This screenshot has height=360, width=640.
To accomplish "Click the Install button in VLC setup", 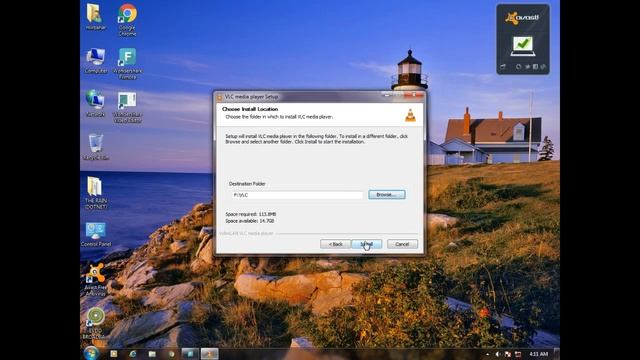I will (x=367, y=244).
